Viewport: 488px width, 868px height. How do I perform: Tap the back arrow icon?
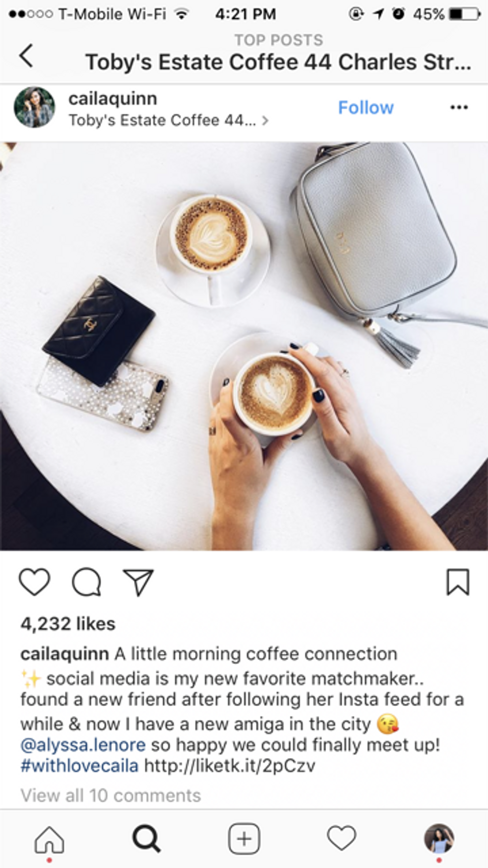tap(27, 55)
